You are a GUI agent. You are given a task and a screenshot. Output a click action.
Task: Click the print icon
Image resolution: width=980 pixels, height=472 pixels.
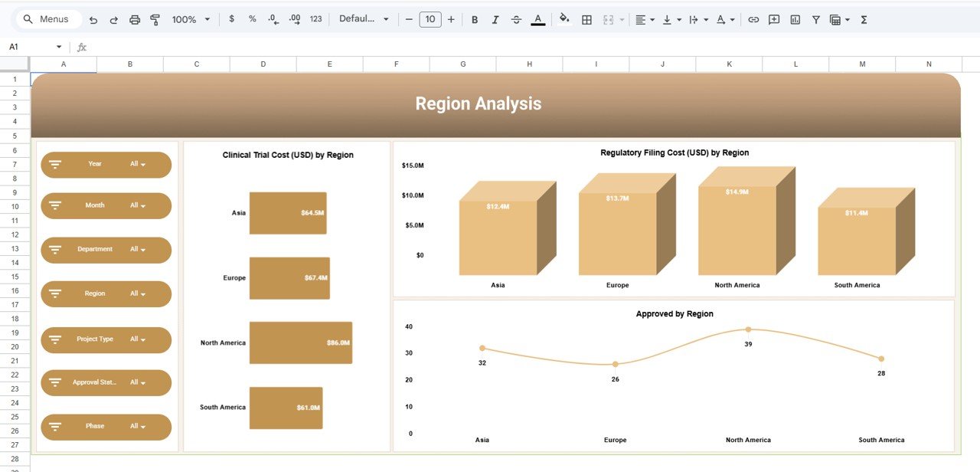(x=135, y=19)
